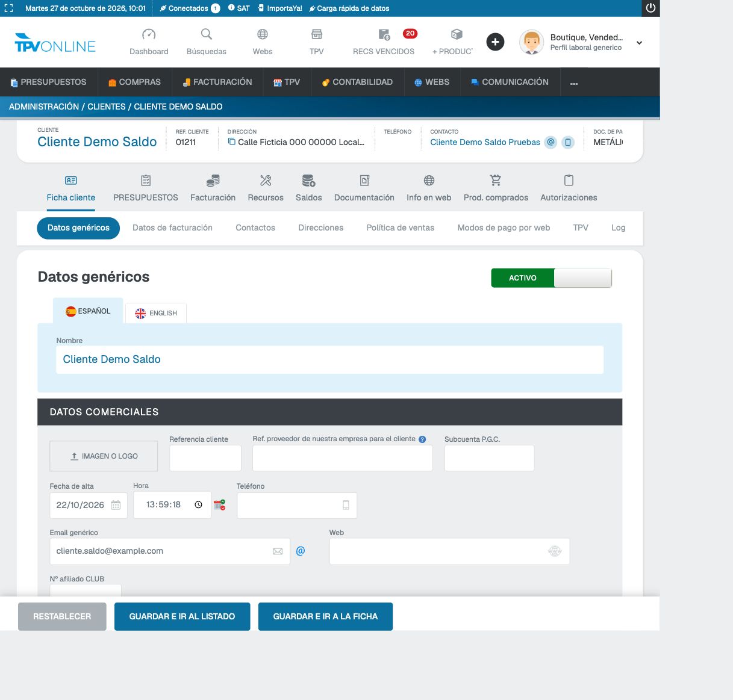Toggle fullscreen icon in top bar

[8, 8]
